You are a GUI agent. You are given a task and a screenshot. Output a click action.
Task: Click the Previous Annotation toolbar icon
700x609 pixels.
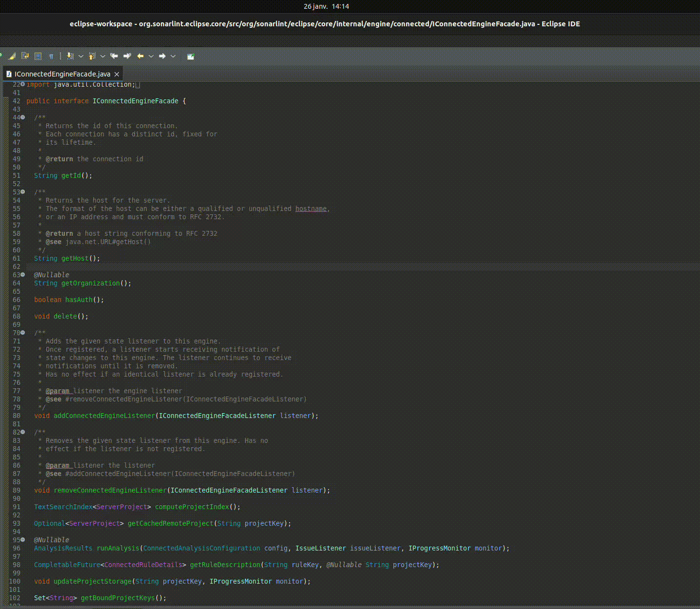click(92, 56)
